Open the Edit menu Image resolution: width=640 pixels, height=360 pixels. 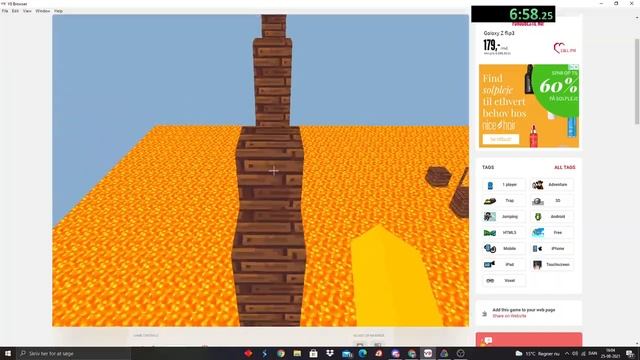tap(15, 11)
